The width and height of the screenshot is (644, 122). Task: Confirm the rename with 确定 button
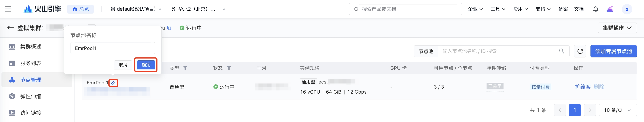pos(146,65)
